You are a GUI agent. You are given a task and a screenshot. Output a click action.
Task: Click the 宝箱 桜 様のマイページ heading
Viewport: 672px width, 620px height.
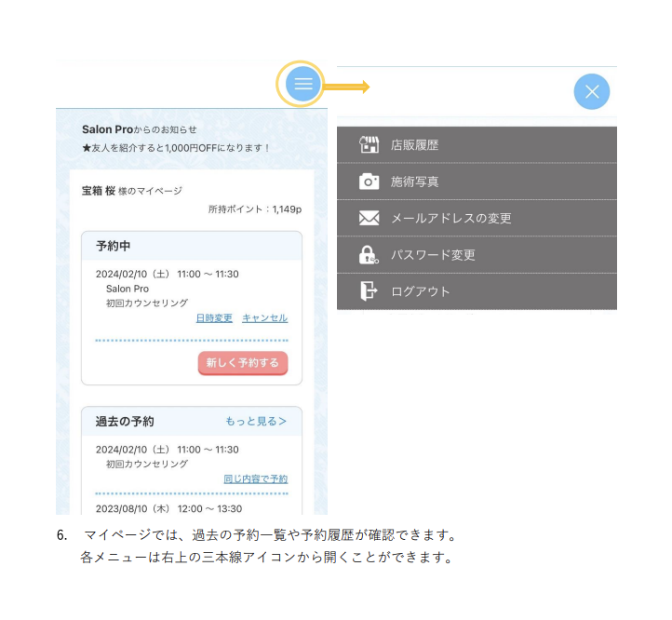click(x=132, y=191)
